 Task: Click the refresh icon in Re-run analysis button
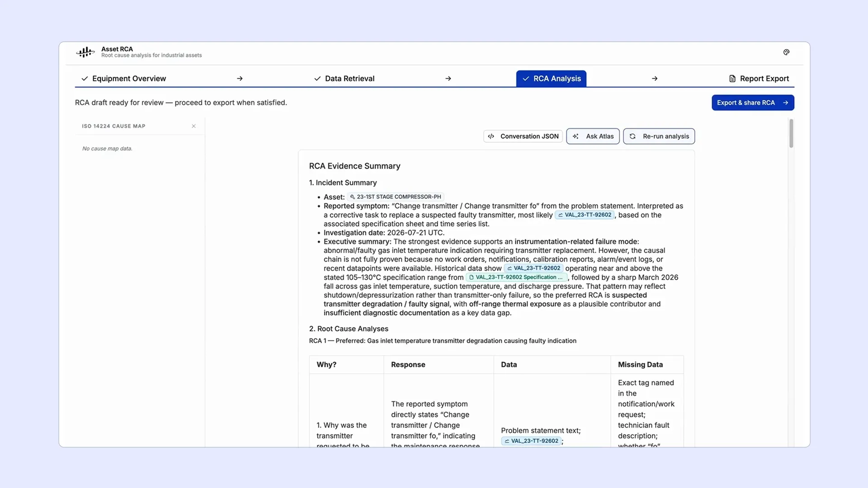click(632, 136)
